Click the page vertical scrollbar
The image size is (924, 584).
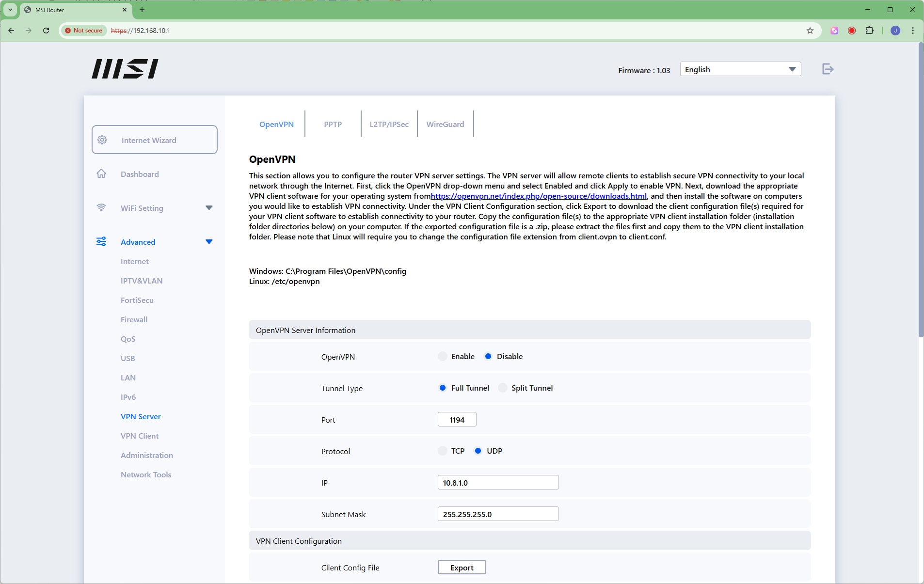(x=920, y=194)
